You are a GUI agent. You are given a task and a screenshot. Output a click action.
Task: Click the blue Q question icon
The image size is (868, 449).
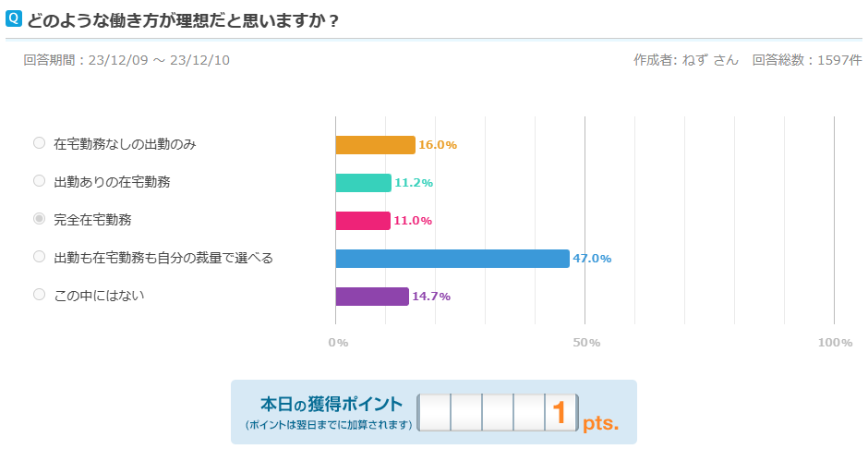(13, 18)
